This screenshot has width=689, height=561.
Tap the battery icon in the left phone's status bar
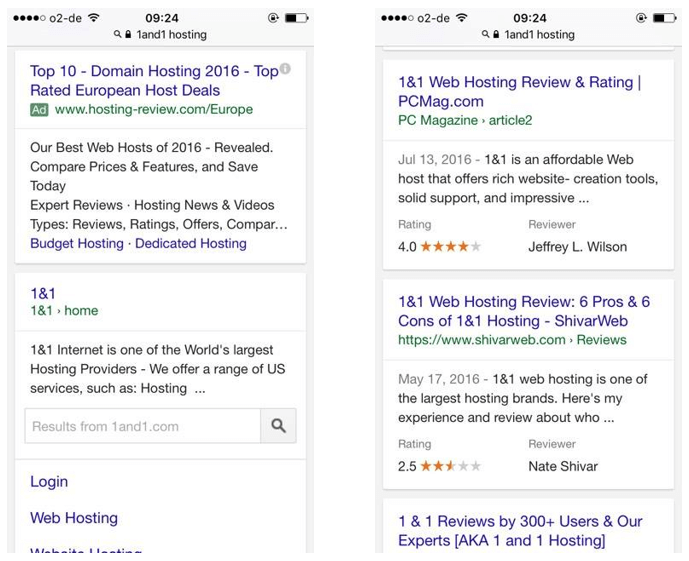pos(297,18)
